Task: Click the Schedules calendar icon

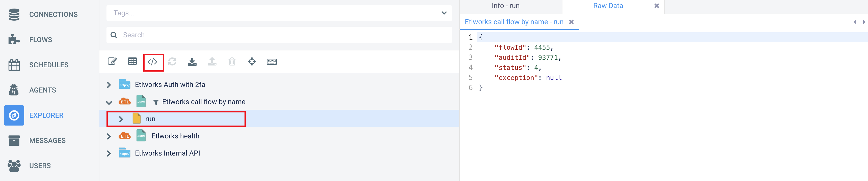Action: pyautogui.click(x=14, y=65)
